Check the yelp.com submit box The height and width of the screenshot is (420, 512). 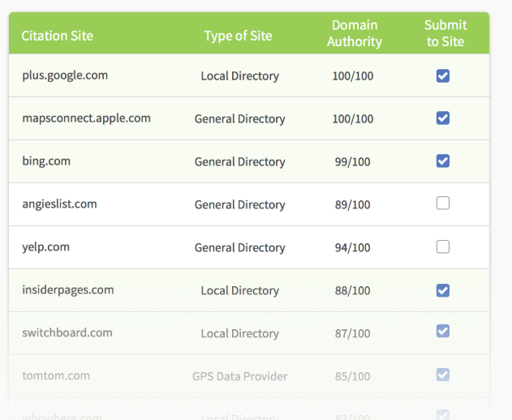[x=442, y=246]
